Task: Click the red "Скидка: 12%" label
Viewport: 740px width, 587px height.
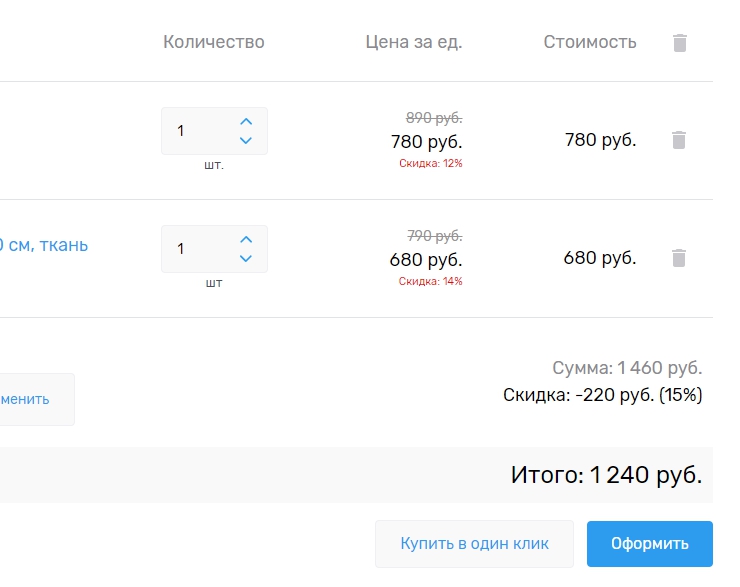Action: tap(430, 163)
